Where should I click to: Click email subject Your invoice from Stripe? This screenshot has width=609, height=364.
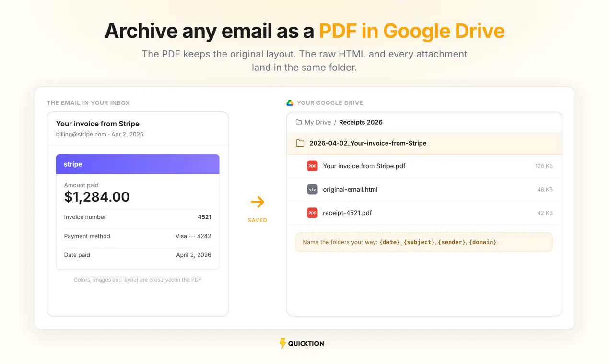98,124
